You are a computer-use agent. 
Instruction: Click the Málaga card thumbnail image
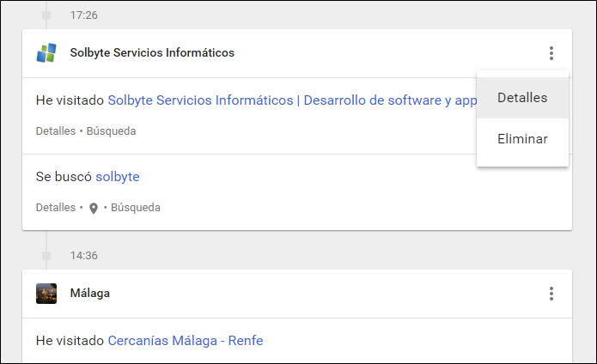46,294
